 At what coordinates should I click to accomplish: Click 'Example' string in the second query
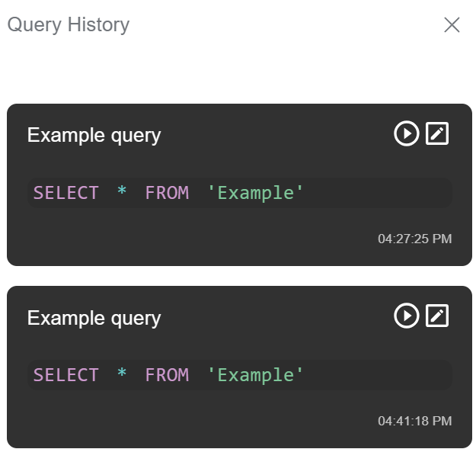[255, 375]
